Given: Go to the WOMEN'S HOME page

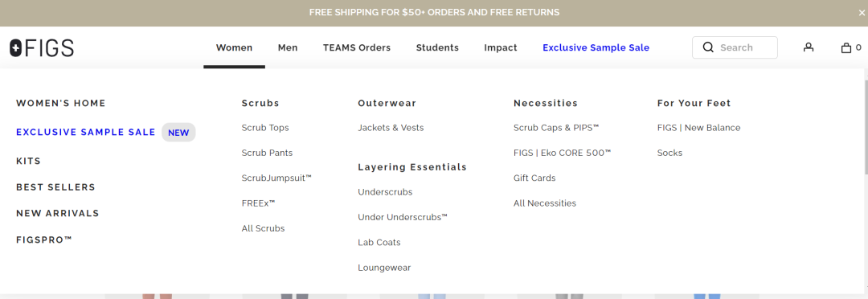Looking at the screenshot, I should coord(61,103).
